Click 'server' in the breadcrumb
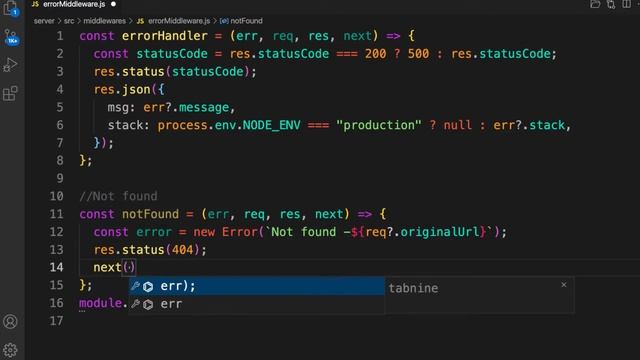This screenshot has height=360, width=640. tap(44, 21)
